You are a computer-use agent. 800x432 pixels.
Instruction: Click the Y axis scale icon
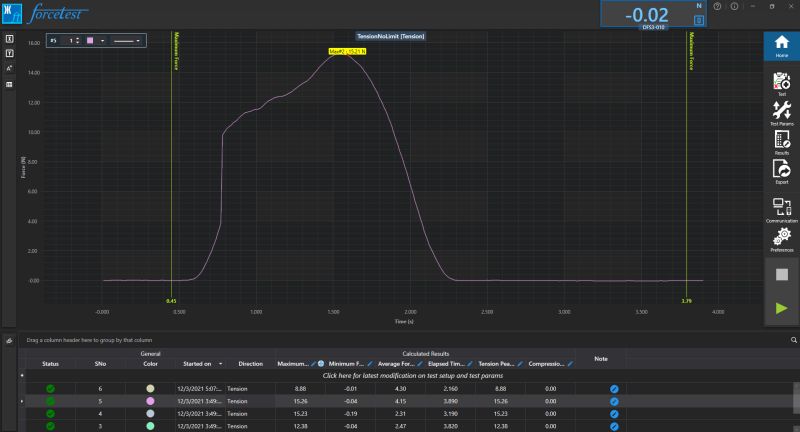[x=9, y=54]
